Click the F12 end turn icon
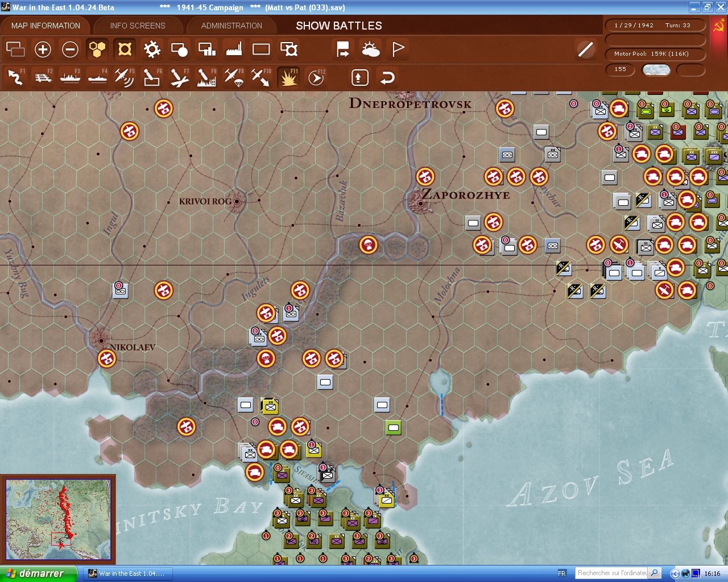This screenshot has width=728, height=582. 316,77
